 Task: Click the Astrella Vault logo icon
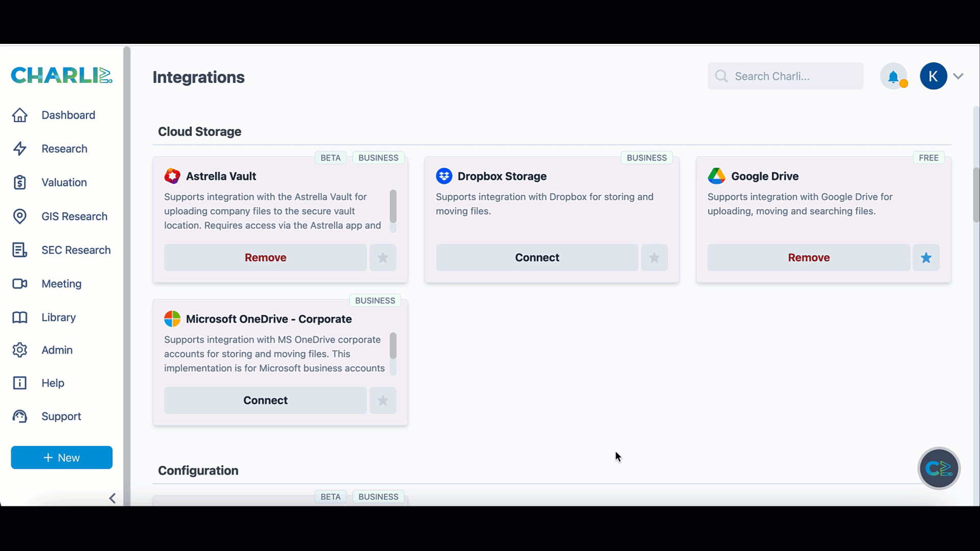tap(173, 176)
